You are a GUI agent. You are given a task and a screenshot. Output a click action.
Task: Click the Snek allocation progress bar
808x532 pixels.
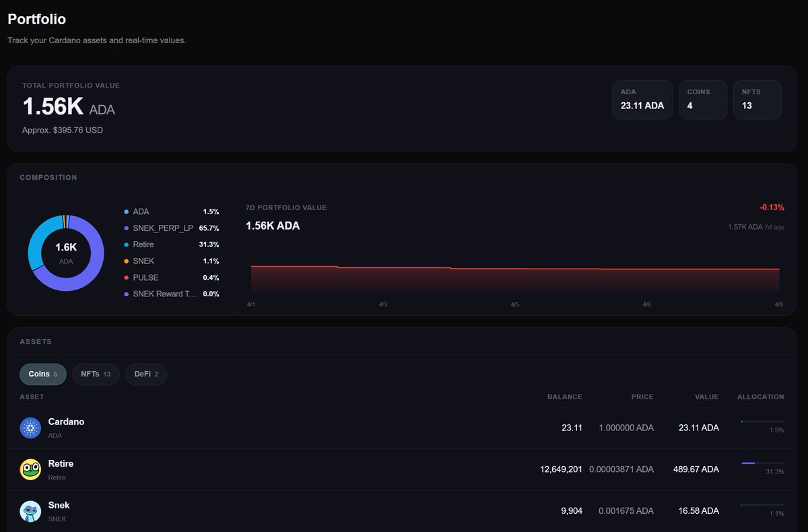762,505
